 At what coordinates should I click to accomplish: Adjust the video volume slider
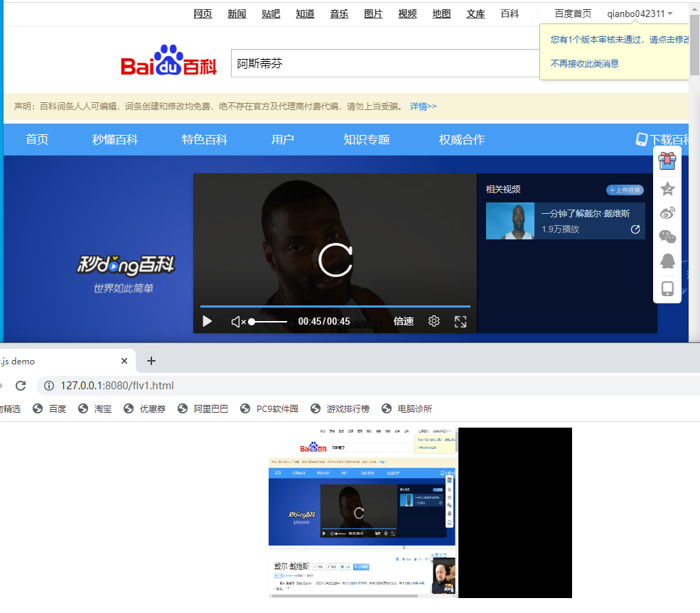click(x=268, y=322)
